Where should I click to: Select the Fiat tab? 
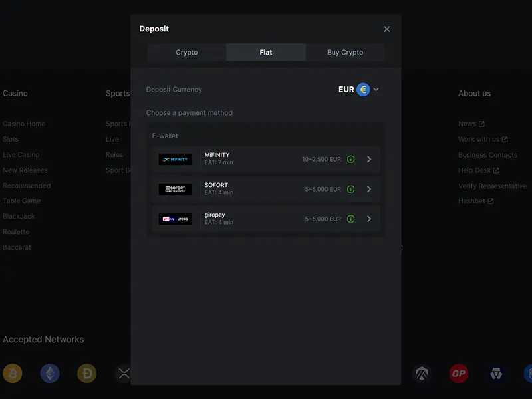click(266, 53)
